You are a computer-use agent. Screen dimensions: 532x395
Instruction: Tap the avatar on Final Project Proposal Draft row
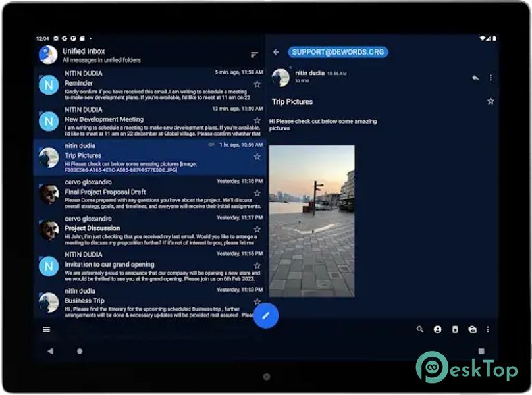click(49, 194)
